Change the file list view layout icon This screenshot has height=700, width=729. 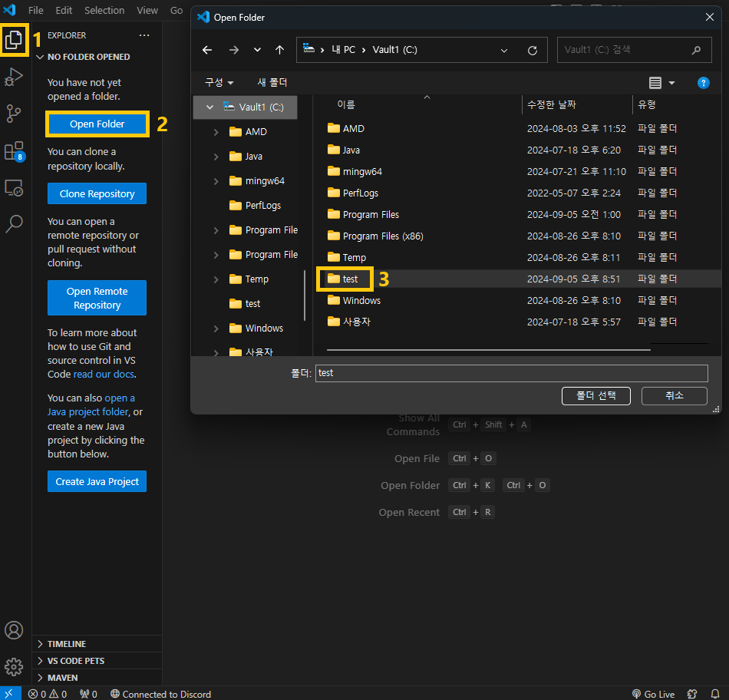[655, 83]
